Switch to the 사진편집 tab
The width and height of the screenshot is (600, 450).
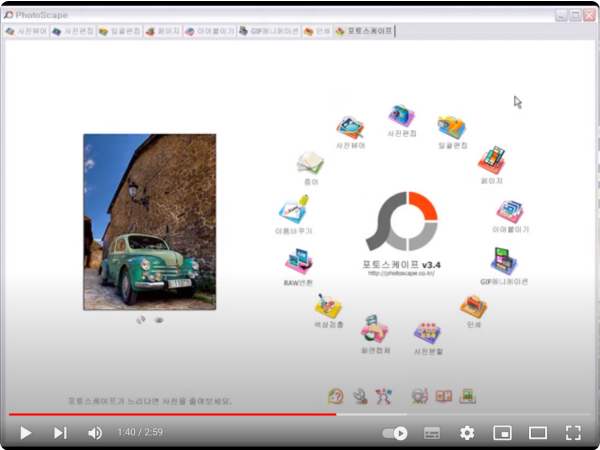[73, 31]
